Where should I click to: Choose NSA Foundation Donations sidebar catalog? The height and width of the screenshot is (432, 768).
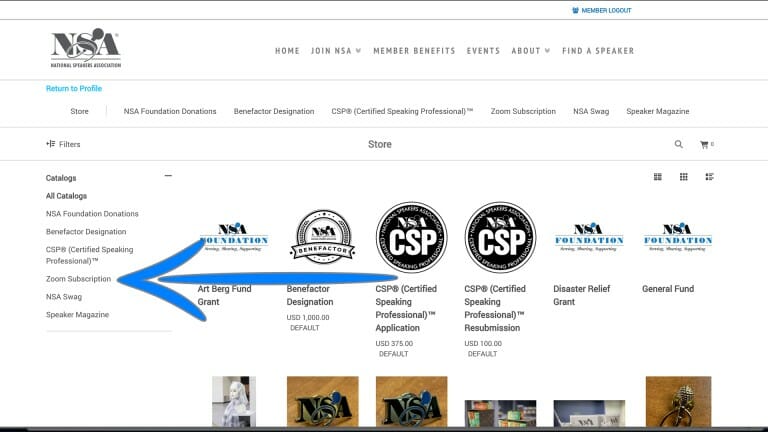(x=92, y=214)
